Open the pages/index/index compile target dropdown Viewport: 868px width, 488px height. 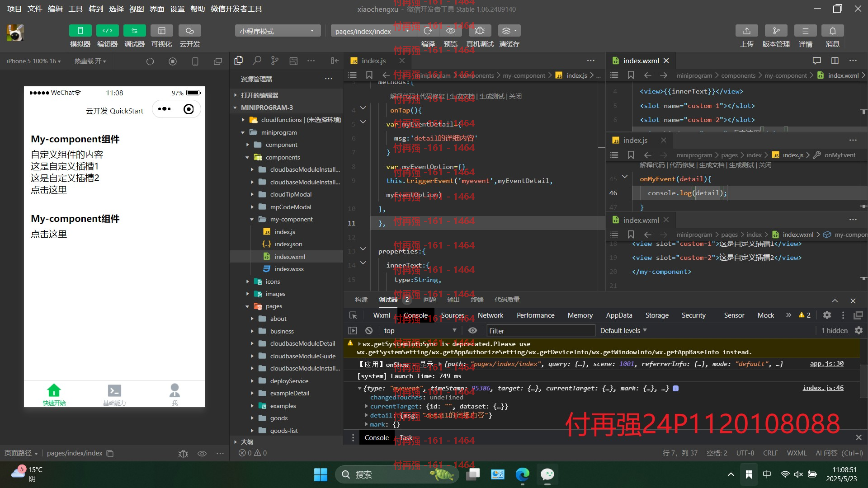[372, 31]
